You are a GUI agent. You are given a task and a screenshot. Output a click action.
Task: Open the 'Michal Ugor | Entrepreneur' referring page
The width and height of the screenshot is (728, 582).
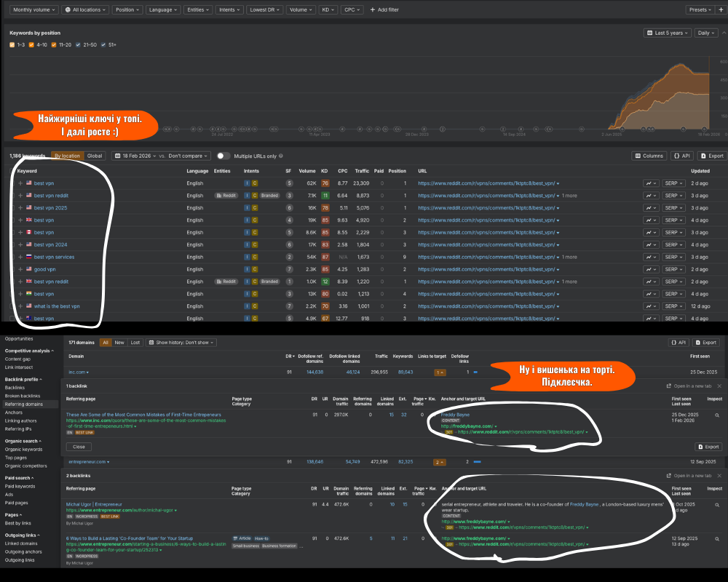pyautogui.click(x=94, y=504)
